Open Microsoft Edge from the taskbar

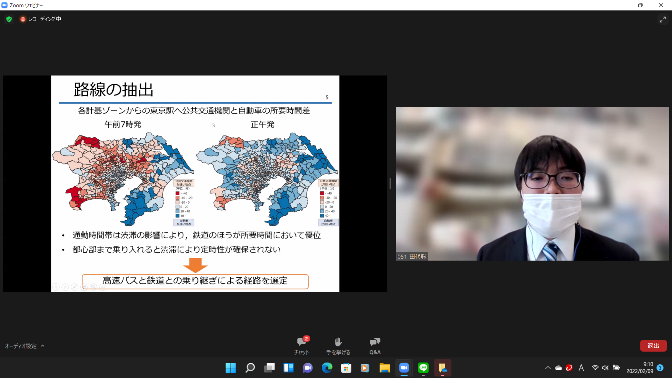(x=327, y=368)
